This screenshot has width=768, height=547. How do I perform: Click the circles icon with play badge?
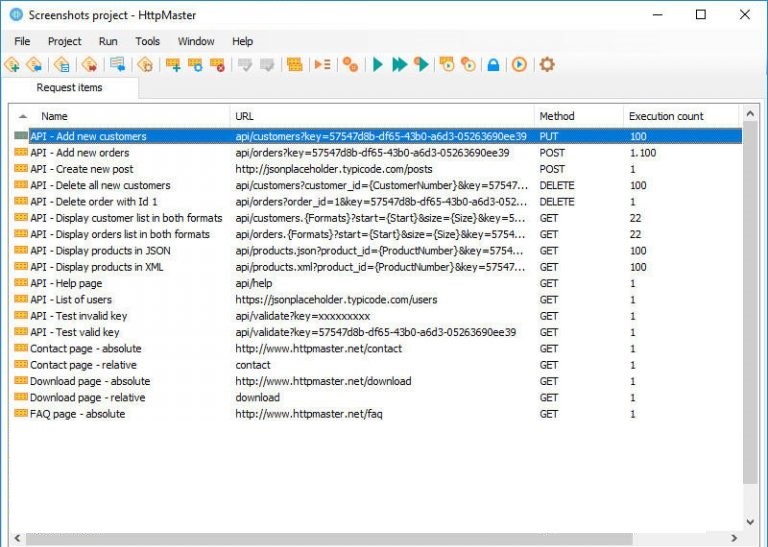468,64
